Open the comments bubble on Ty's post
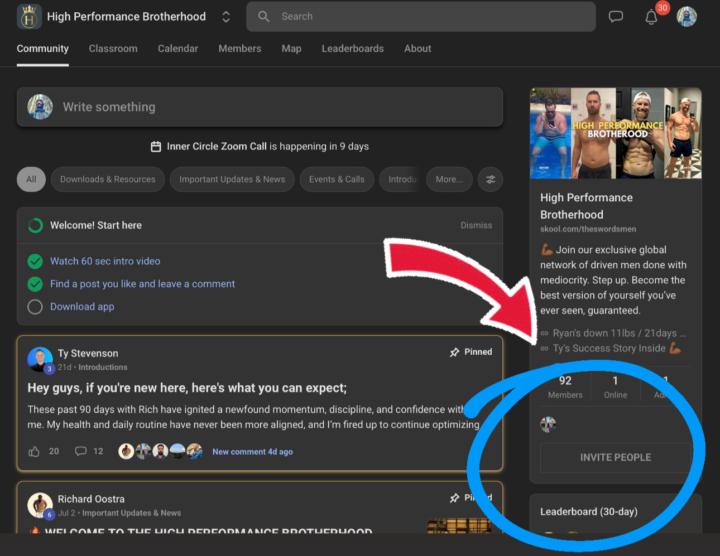 click(80, 451)
